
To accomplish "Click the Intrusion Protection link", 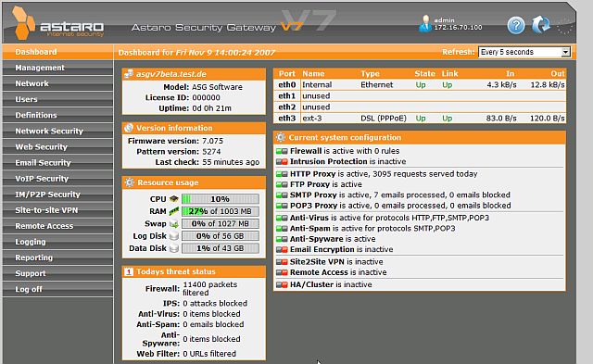I will point(329,161).
